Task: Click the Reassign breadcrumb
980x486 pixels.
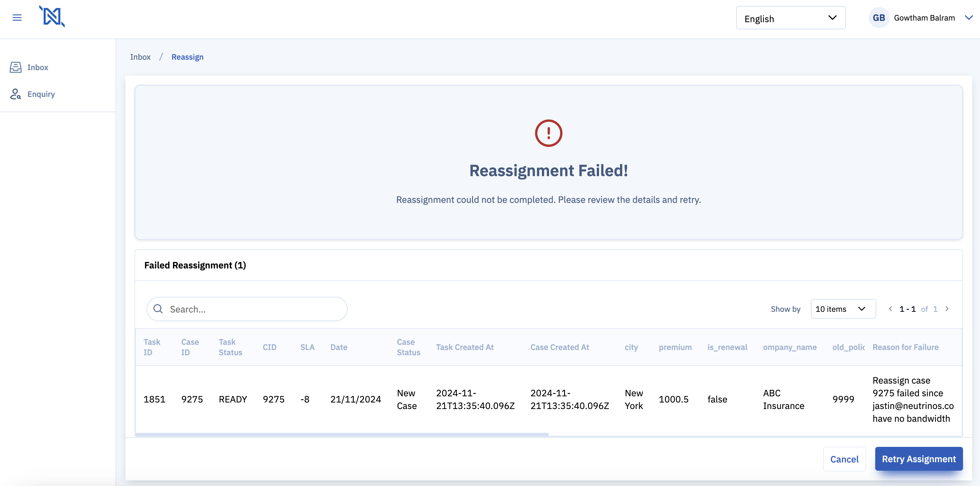Action: 188,57
